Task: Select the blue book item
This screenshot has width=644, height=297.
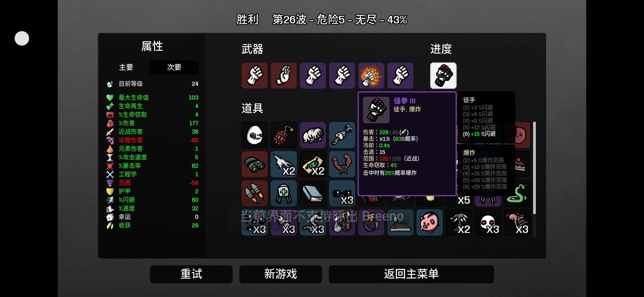Action: click(x=313, y=193)
